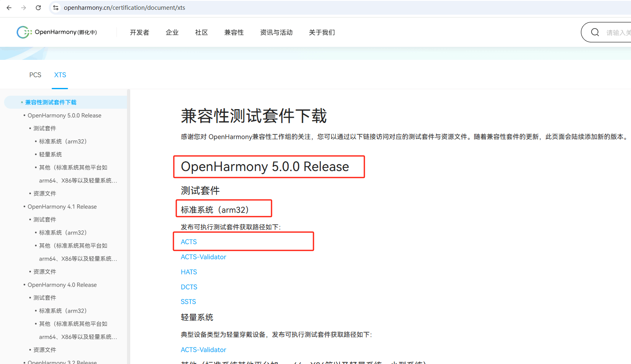This screenshot has height=364, width=631.
Task: Open the SSTS download link
Action: (188, 302)
